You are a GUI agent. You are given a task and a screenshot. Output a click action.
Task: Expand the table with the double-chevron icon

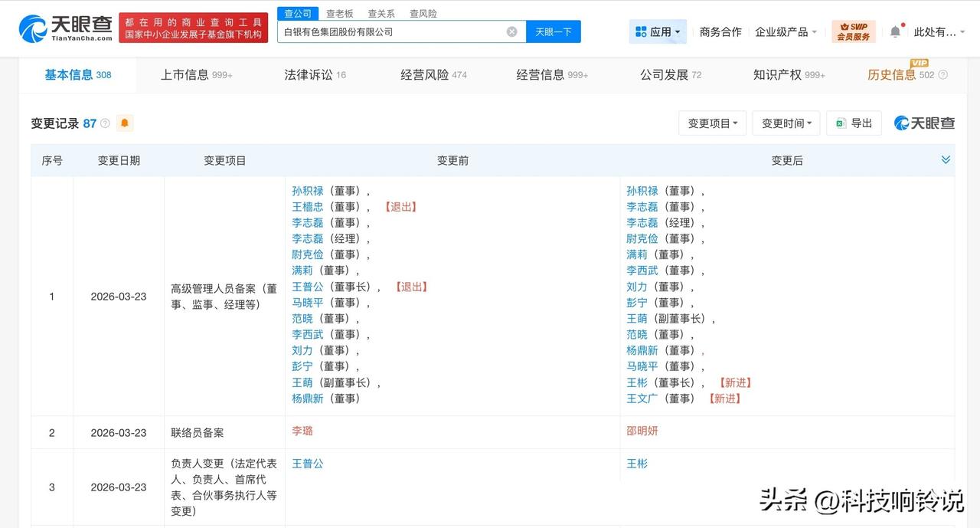[946, 159]
